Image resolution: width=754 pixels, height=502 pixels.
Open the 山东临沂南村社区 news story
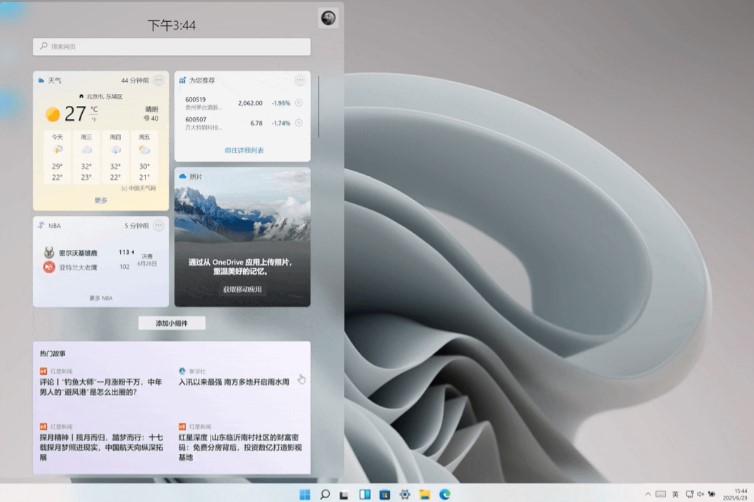240,447
